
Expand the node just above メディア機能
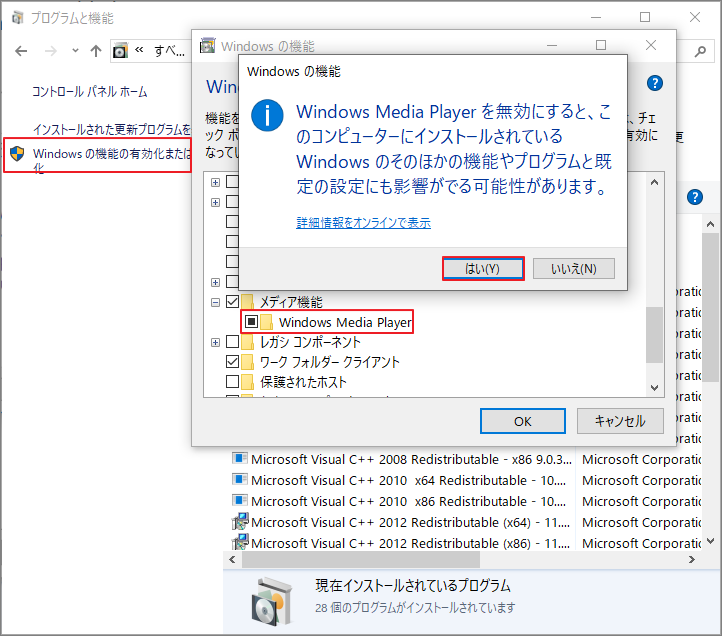coord(215,282)
